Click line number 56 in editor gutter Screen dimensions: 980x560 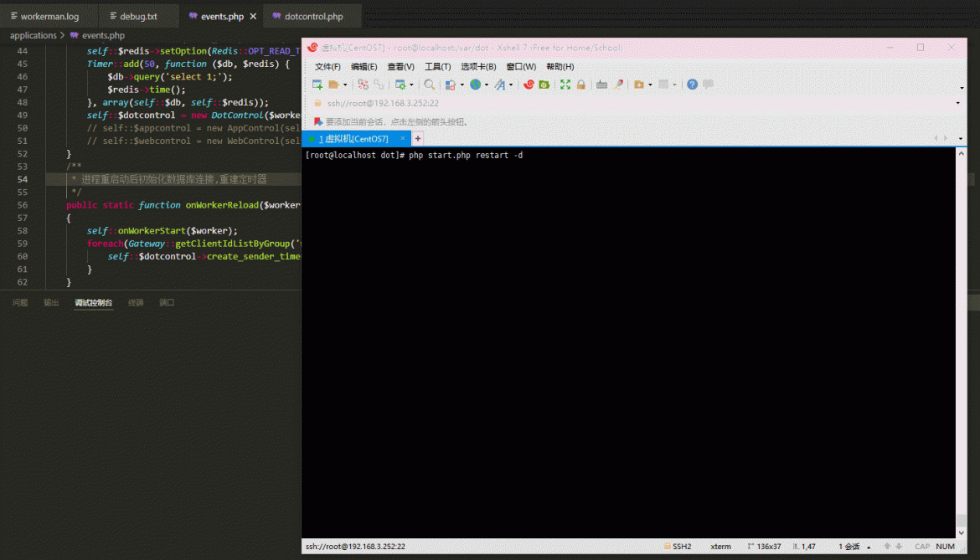coord(23,205)
